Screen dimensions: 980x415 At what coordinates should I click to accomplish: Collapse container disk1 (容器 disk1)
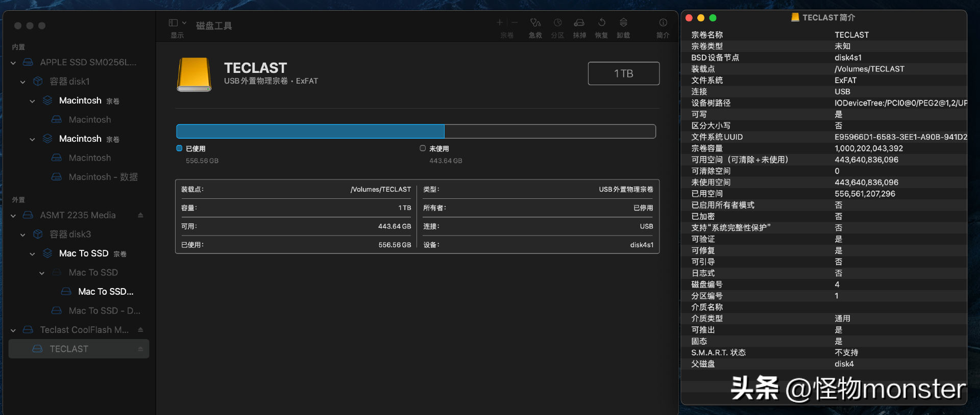click(22, 82)
